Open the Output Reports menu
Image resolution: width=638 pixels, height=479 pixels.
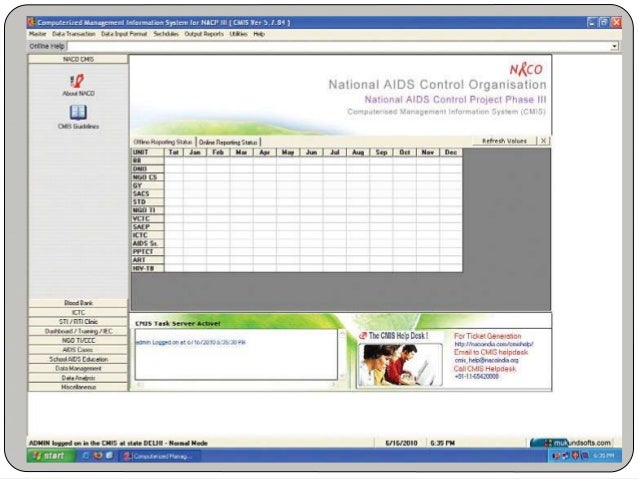click(x=204, y=34)
